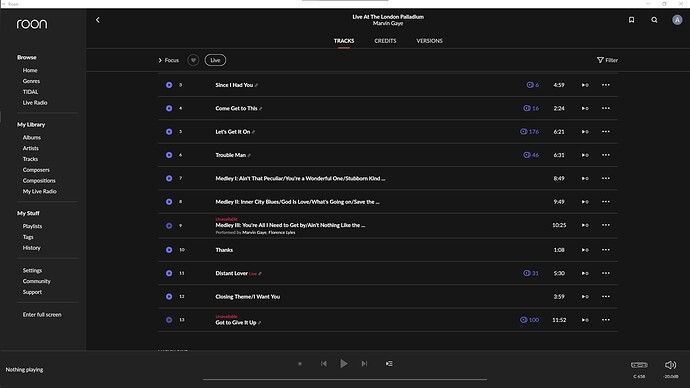Open the search magnifier

point(654,20)
